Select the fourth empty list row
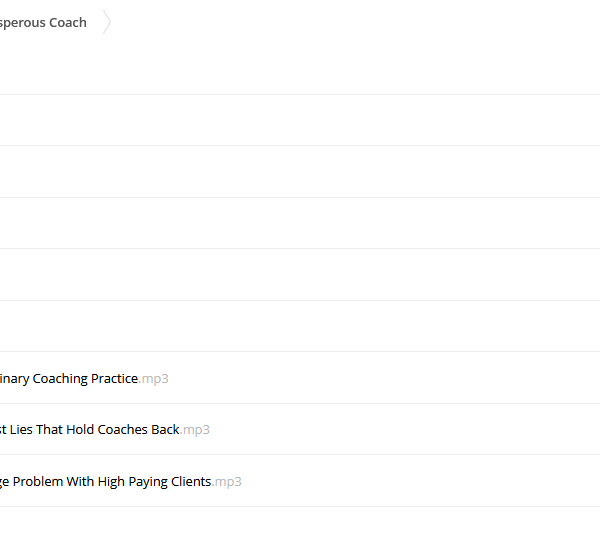This screenshot has width=600, height=556. 300,275
